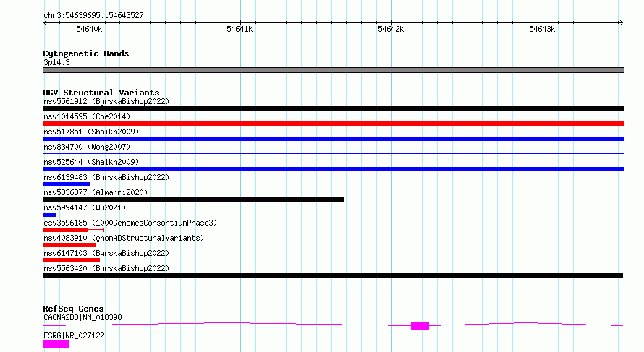Click the gray 3p14.3 cytogenetic band bar

tap(333, 70)
